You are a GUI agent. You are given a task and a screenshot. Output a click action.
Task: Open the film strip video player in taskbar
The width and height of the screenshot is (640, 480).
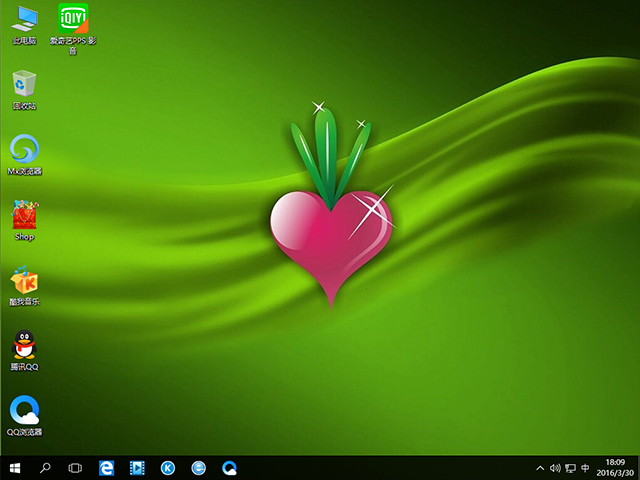137,467
